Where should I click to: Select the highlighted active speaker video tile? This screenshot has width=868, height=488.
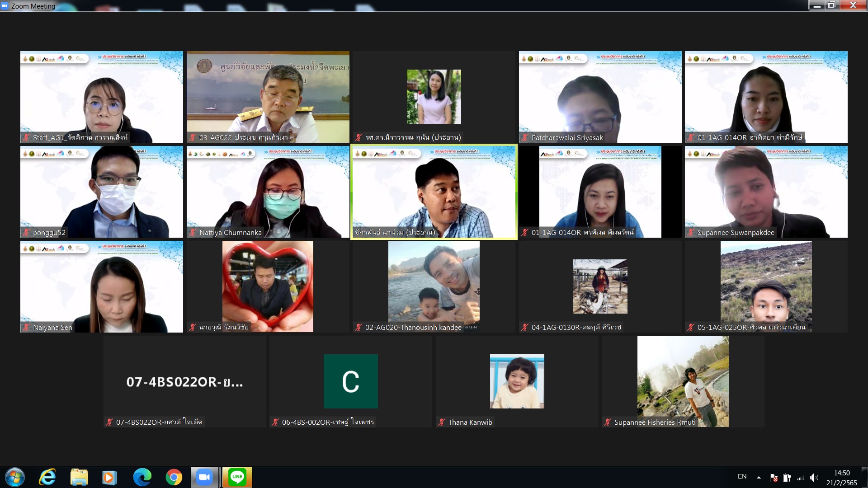pyautogui.click(x=434, y=192)
